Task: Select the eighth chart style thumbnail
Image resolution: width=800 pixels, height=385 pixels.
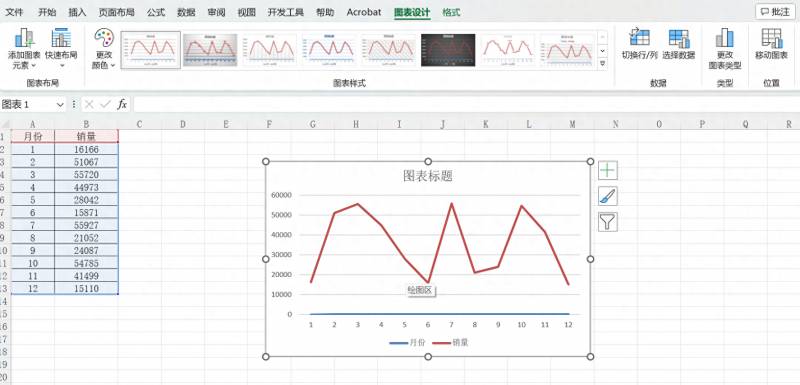Action: coord(567,50)
